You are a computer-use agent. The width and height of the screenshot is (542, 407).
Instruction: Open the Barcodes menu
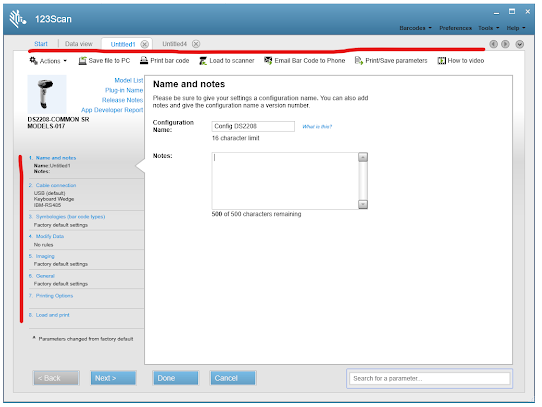click(x=415, y=28)
